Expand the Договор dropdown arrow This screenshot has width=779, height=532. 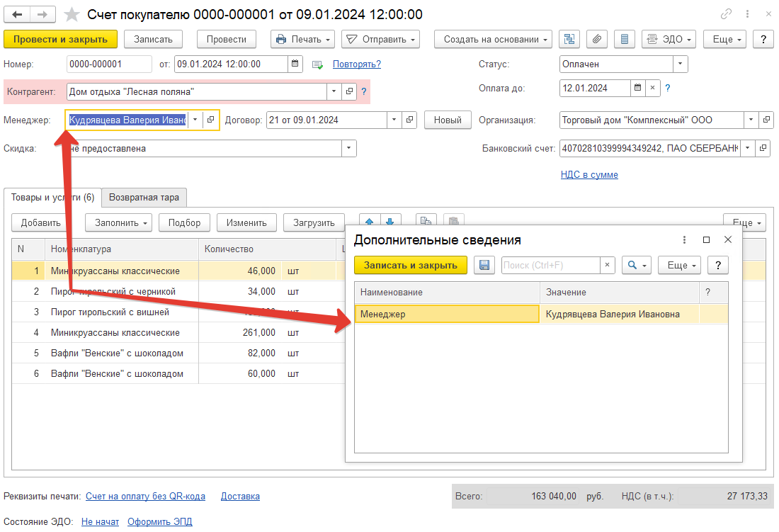point(394,120)
